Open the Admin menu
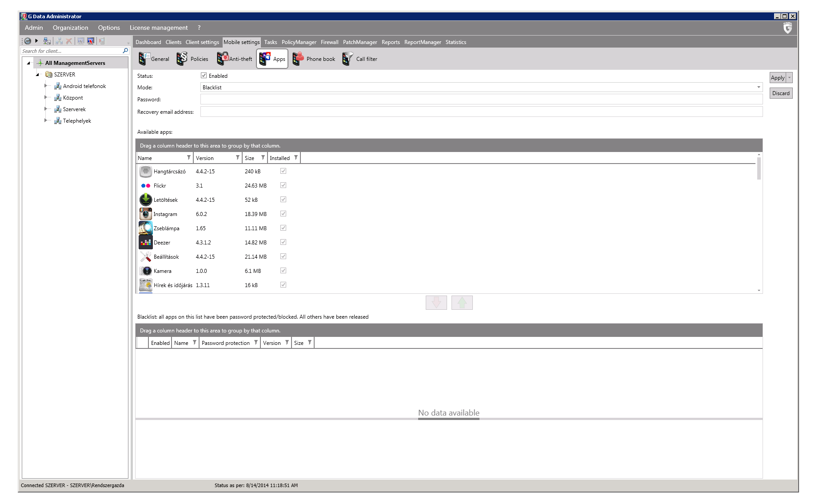This screenshot has height=504, width=819. [x=34, y=28]
